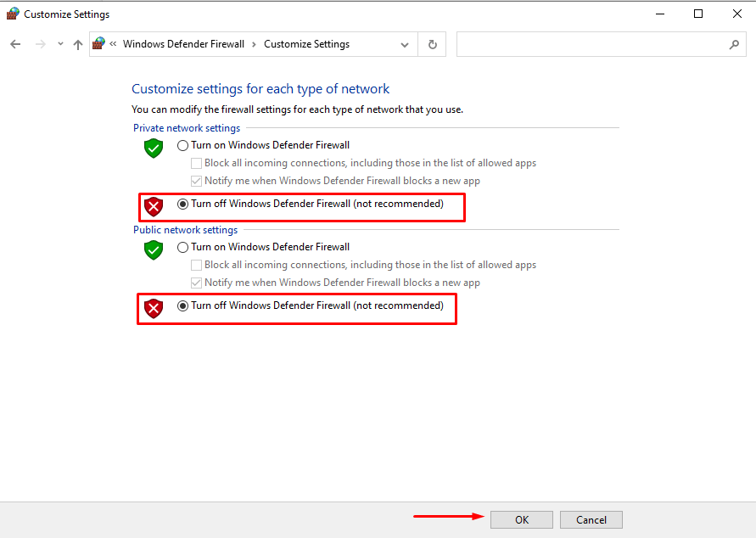This screenshot has height=538, width=756.
Task: Click the refresh icon next to the address bar
Action: coord(431,43)
